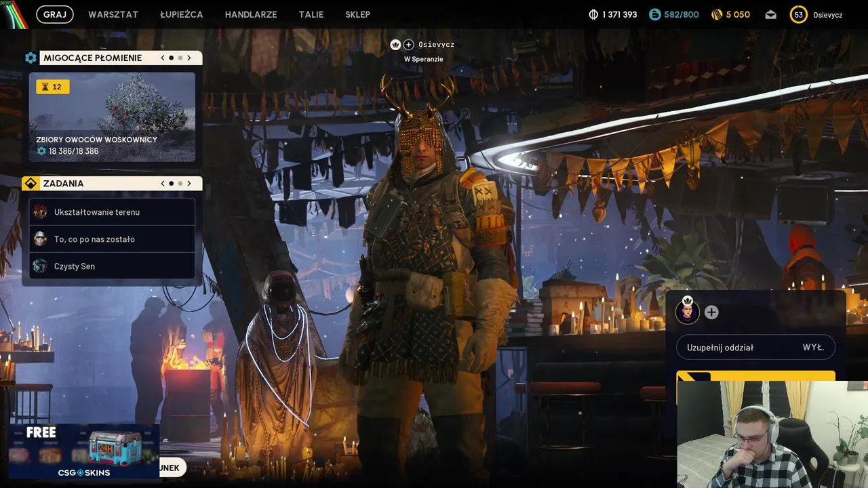Select first page dot in Zadania
The width and height of the screenshot is (868, 488).
(172, 184)
